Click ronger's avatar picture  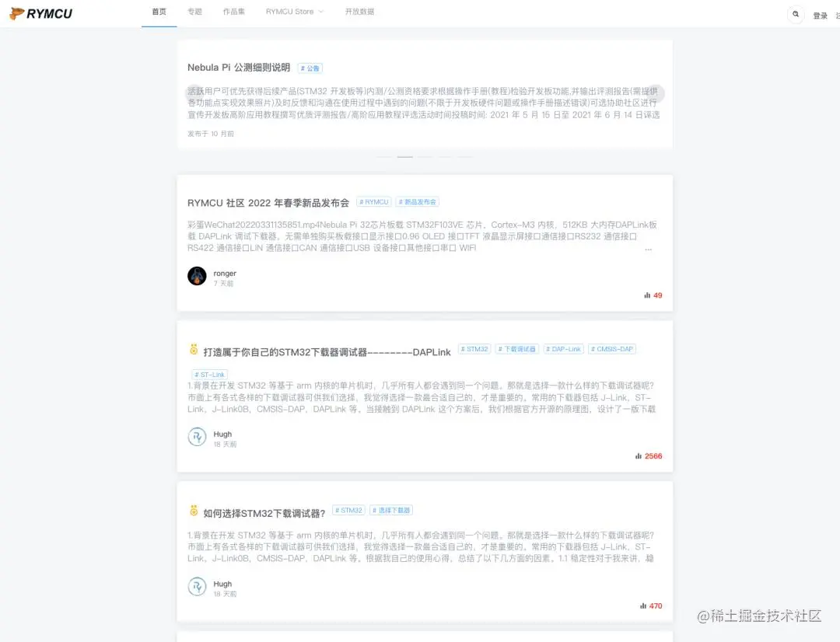coord(197,276)
